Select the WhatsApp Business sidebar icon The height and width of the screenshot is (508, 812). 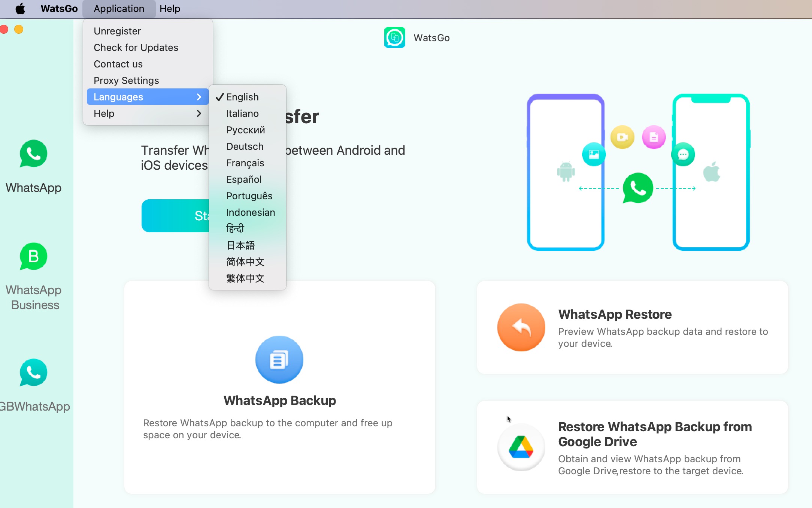[33, 257]
